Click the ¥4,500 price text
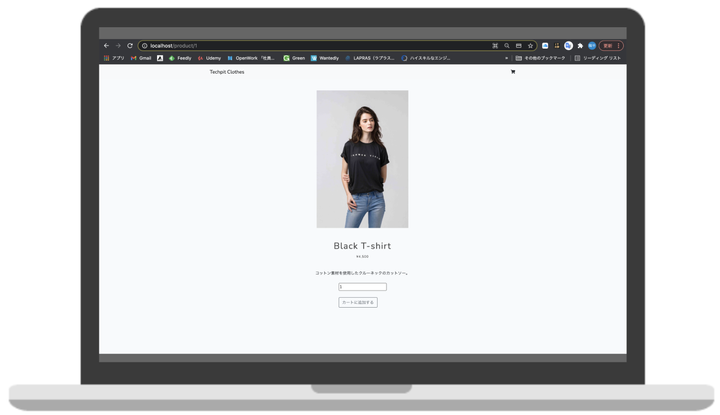The width and height of the screenshot is (720, 415). [x=362, y=257]
